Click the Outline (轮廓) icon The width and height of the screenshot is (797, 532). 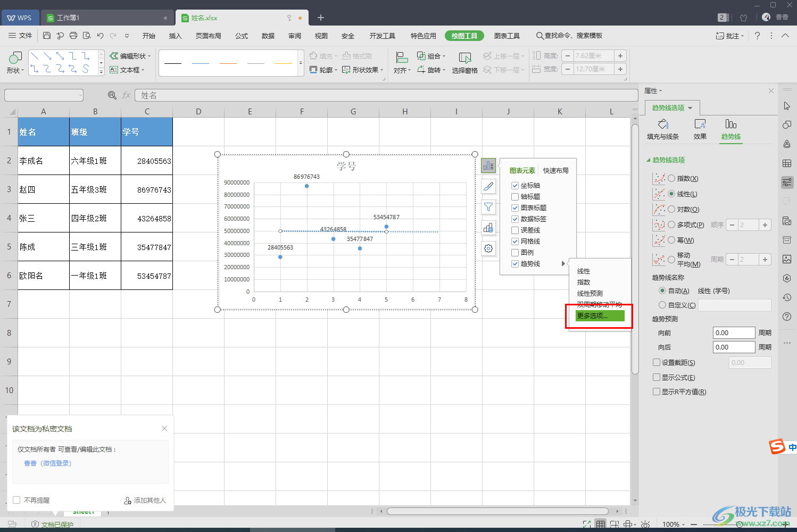pos(313,70)
